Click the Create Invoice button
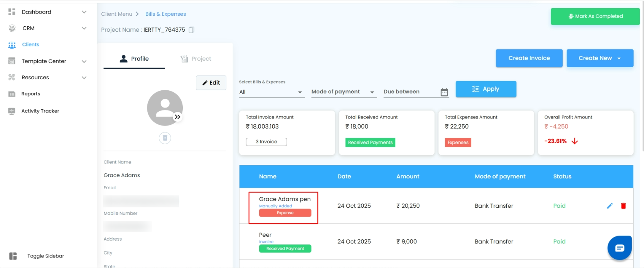This screenshot has height=268, width=644. [x=529, y=58]
